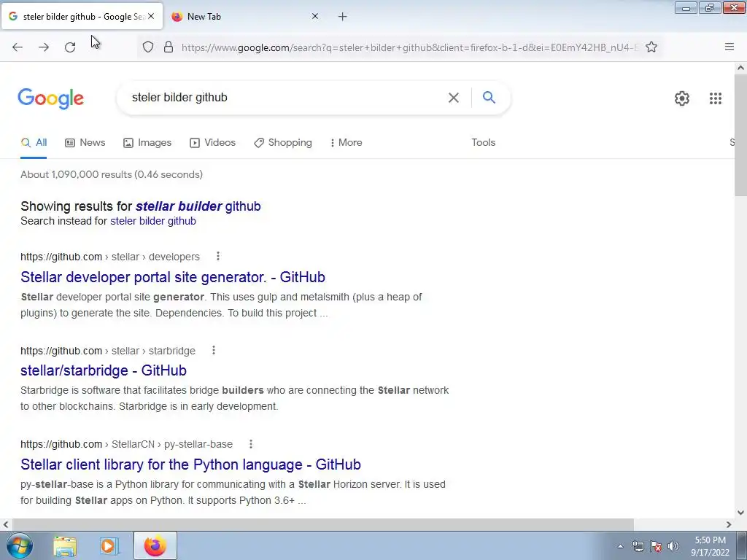Open options for Stellar developer portal result
The height and width of the screenshot is (560, 747).
[x=217, y=256]
